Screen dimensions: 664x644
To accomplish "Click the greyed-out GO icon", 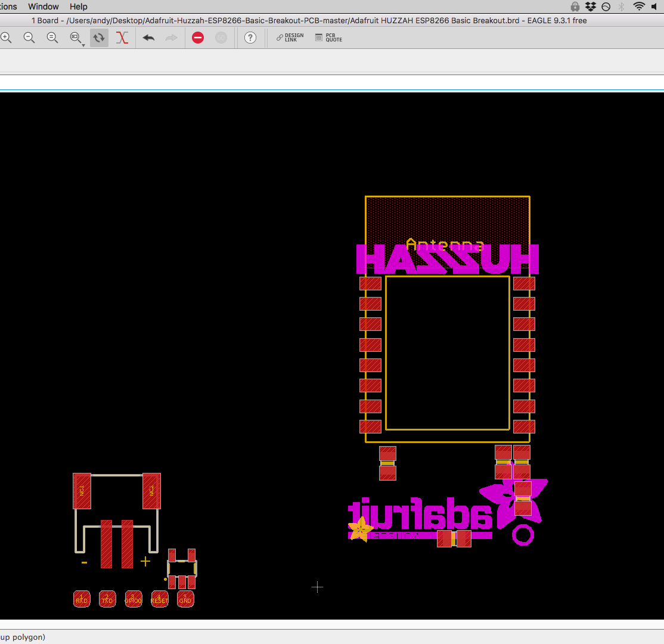I will 221,38.
